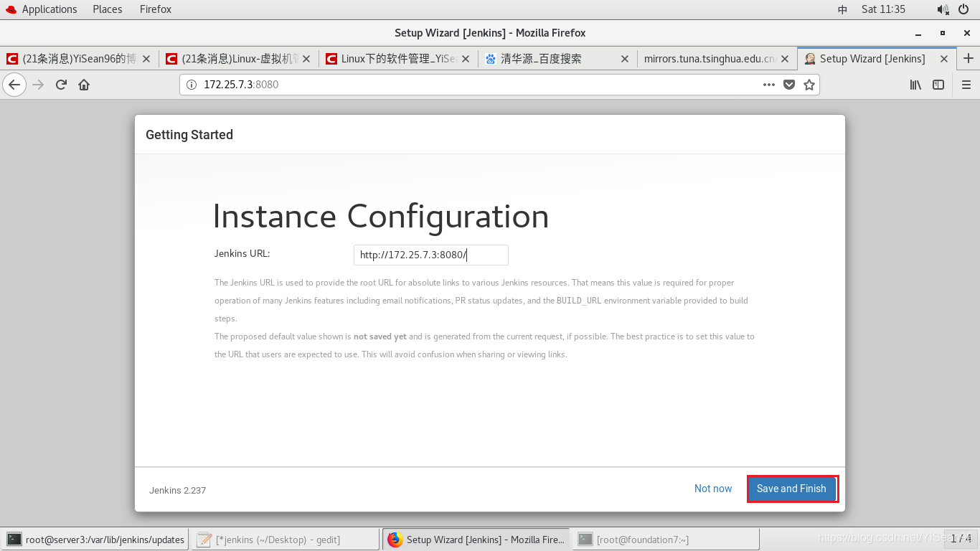
Task: Show the Firefox sidebars
Action: [x=938, y=85]
